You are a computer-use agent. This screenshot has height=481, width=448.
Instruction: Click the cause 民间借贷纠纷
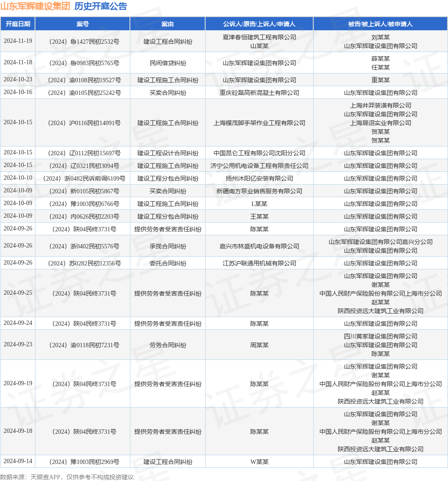[x=168, y=63]
